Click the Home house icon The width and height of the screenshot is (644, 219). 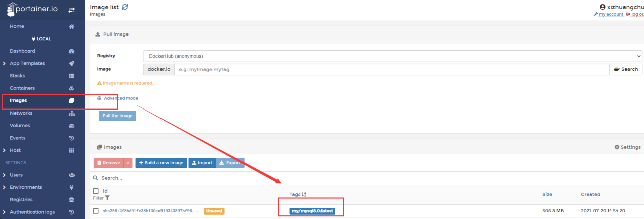[71, 26]
